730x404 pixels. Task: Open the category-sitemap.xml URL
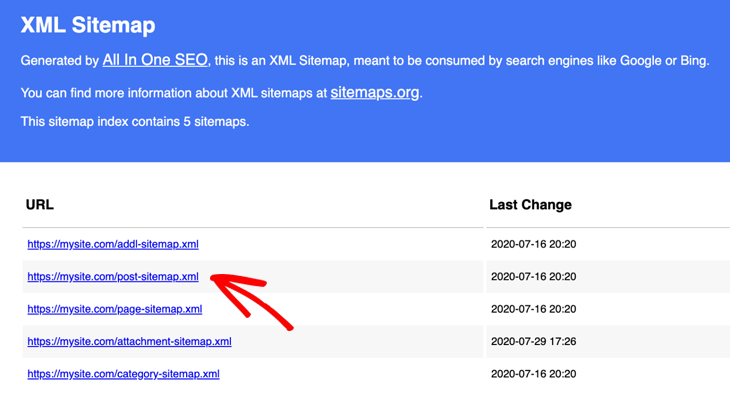(123, 374)
